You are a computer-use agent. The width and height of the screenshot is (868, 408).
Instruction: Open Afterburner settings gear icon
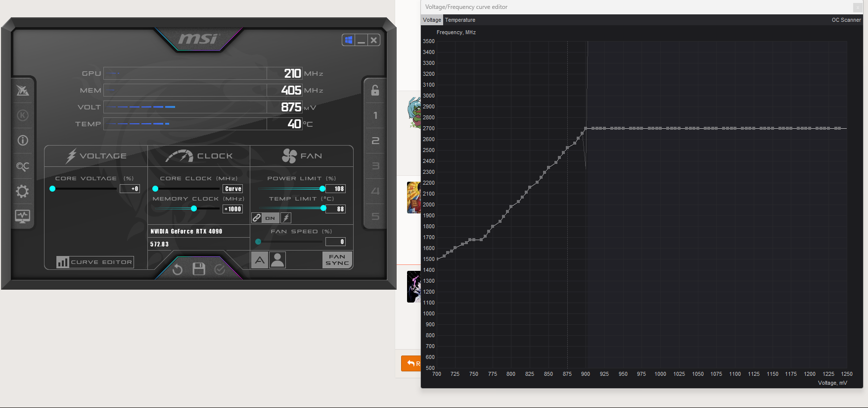pyautogui.click(x=23, y=191)
